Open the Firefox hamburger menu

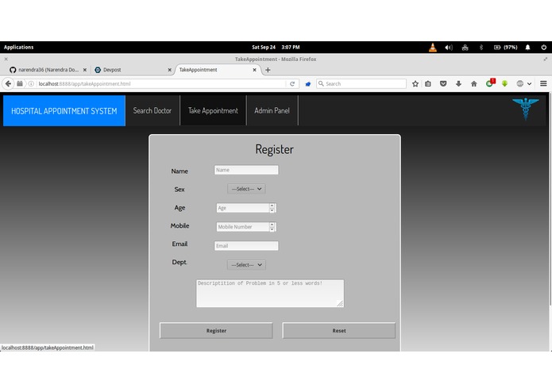point(543,83)
